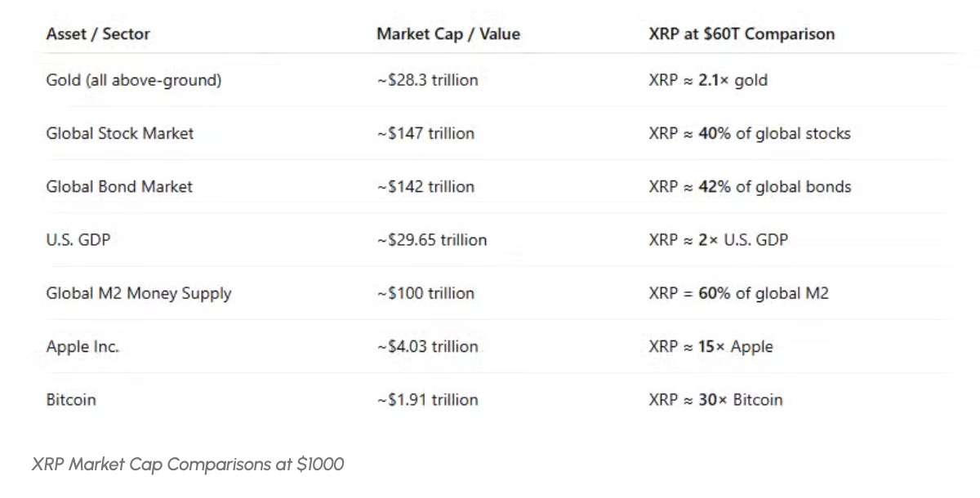This screenshot has height=498, width=980.
Task: Click the "Apple Inc." row label
Action: [82, 346]
